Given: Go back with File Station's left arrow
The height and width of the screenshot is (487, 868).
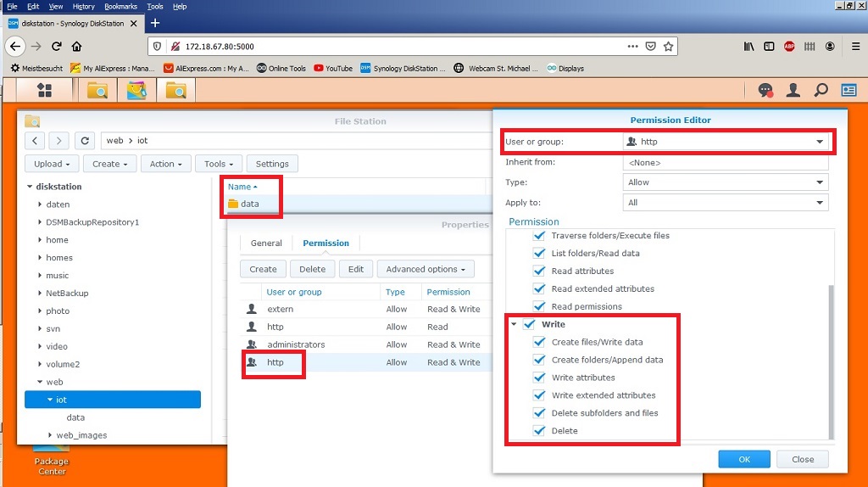Looking at the screenshot, I should (35, 141).
